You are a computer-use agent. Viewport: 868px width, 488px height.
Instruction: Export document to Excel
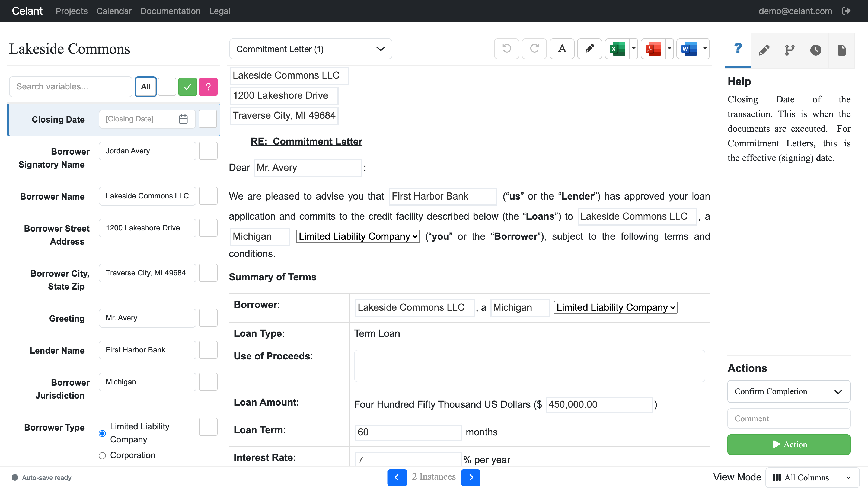click(x=617, y=49)
